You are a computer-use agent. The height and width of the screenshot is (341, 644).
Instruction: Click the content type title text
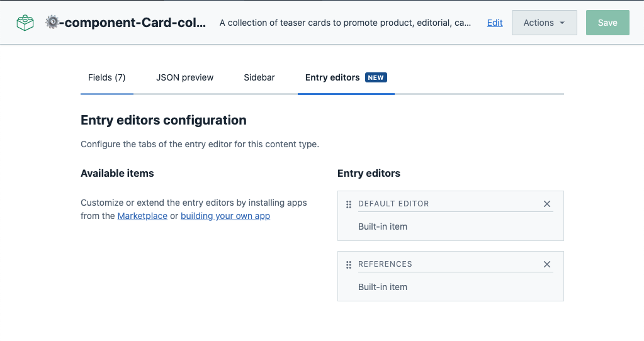click(132, 23)
